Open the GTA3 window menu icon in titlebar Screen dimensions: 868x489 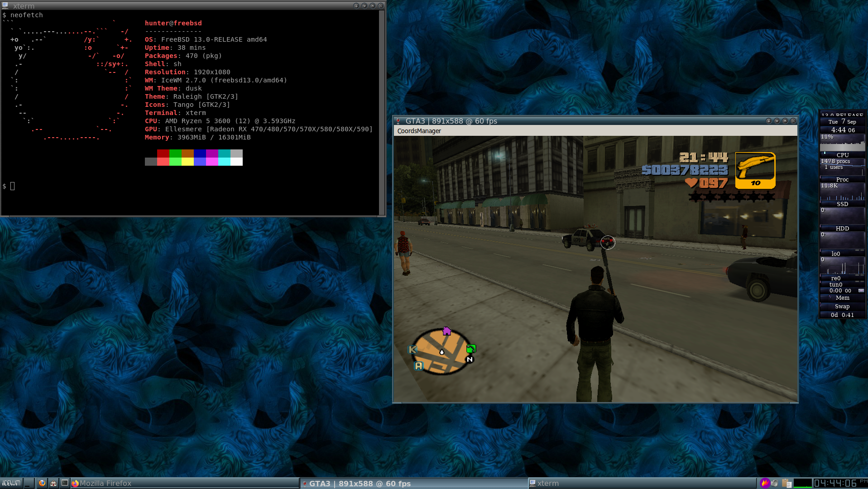pyautogui.click(x=398, y=121)
